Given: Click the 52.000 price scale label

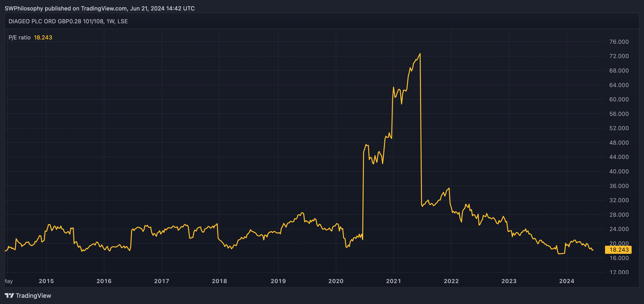Looking at the screenshot, I should pyautogui.click(x=619, y=128).
